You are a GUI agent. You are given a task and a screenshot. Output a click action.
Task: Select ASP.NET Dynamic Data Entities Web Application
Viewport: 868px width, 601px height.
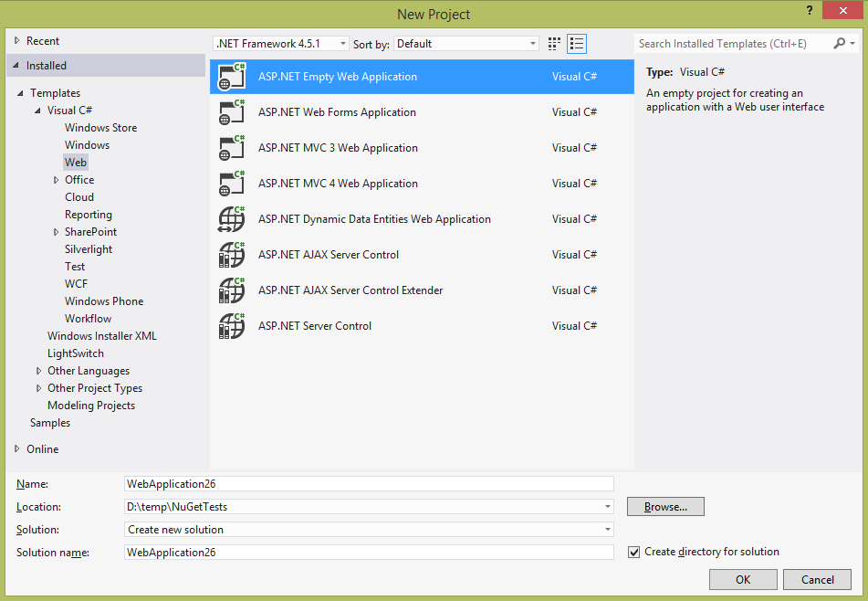click(422, 219)
